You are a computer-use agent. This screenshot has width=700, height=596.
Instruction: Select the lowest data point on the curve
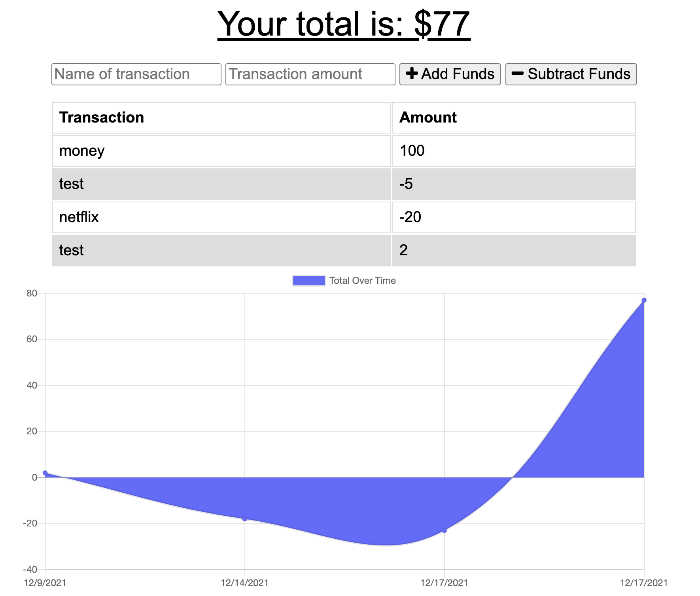point(445,530)
